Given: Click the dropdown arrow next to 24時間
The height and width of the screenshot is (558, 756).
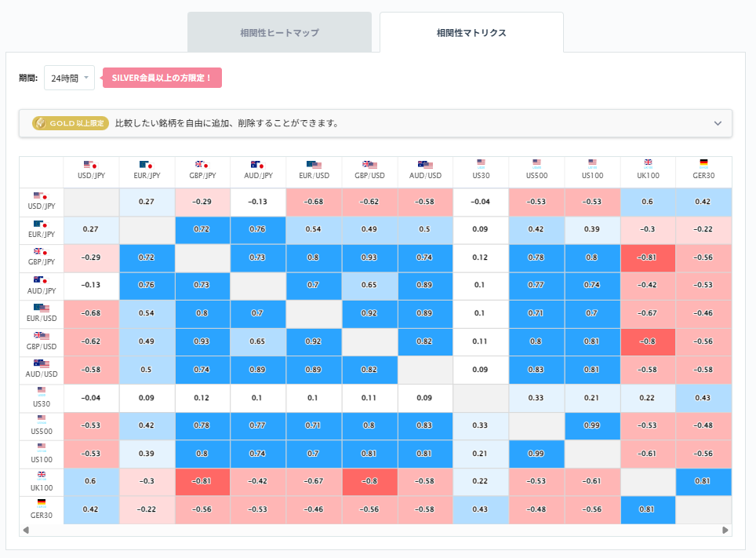Looking at the screenshot, I should [x=86, y=78].
